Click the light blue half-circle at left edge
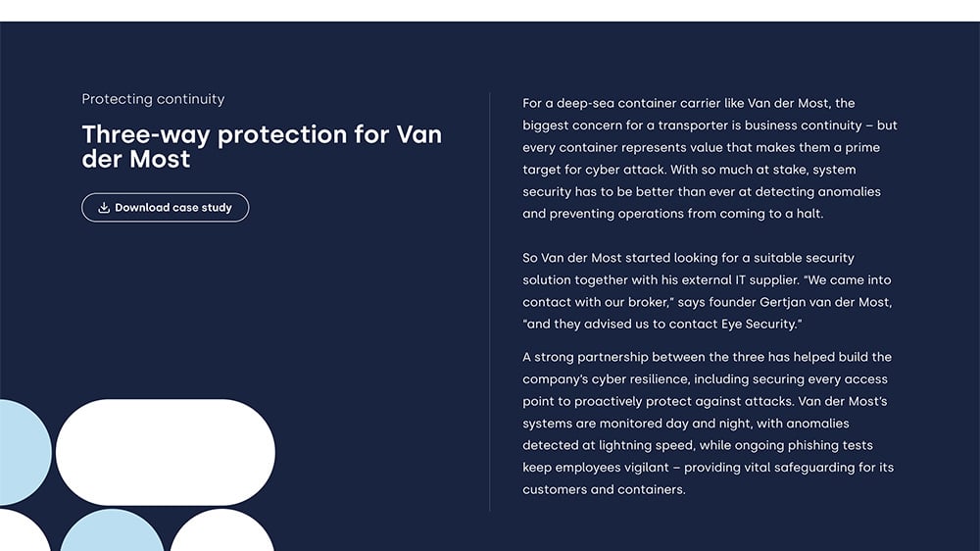Viewport: 980px width, 551px height. pos(22,452)
